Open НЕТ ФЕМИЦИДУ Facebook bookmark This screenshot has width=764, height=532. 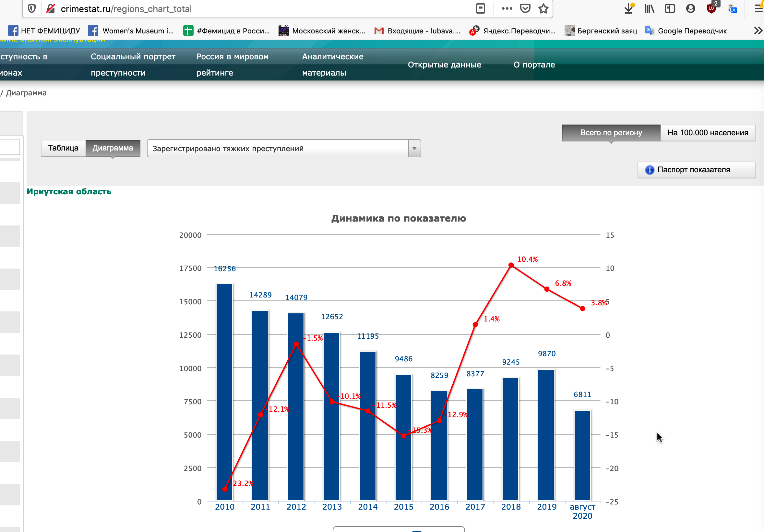click(x=44, y=30)
